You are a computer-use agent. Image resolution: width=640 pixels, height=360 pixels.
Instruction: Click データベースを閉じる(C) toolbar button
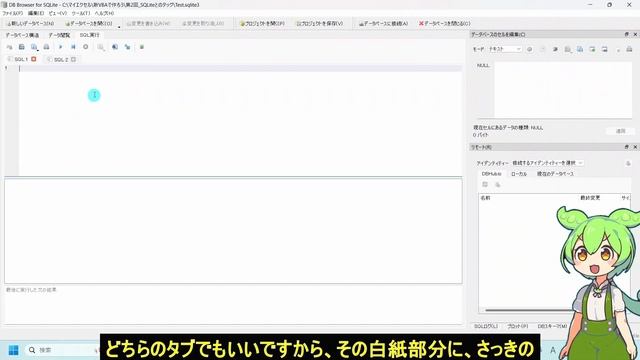pos(444,24)
